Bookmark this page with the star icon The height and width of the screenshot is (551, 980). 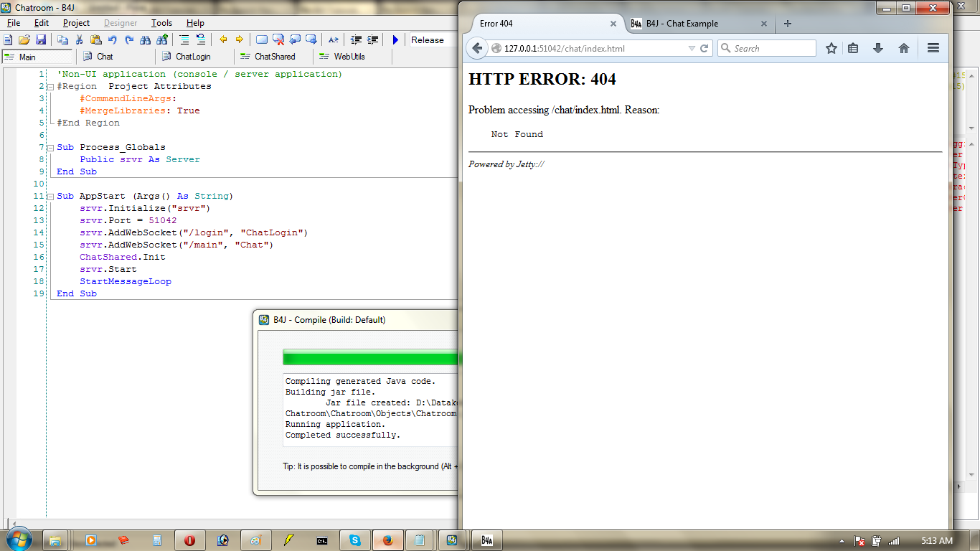point(831,49)
